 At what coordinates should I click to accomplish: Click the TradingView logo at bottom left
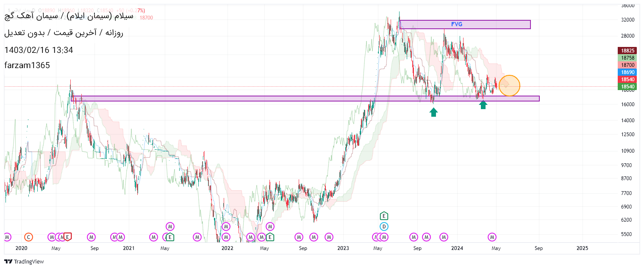(x=24, y=261)
